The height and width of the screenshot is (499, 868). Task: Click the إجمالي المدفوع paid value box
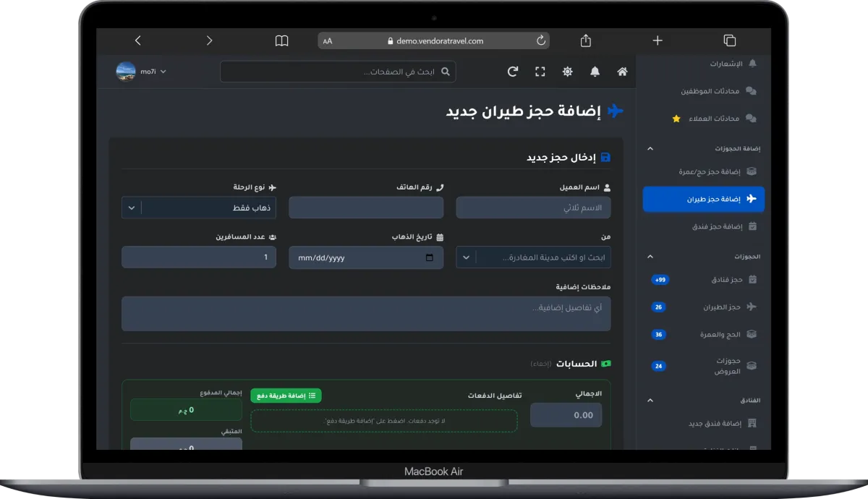tap(186, 409)
